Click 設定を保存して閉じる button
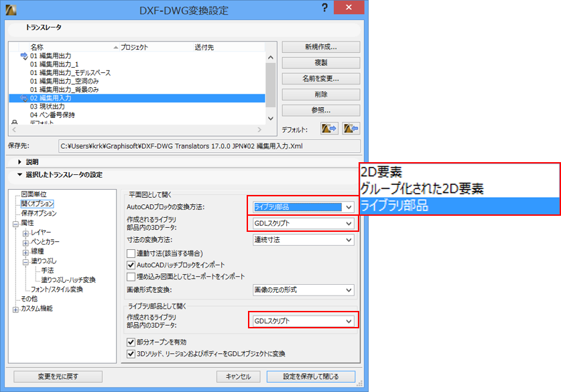Screen dimensions: 561x392 311,377
